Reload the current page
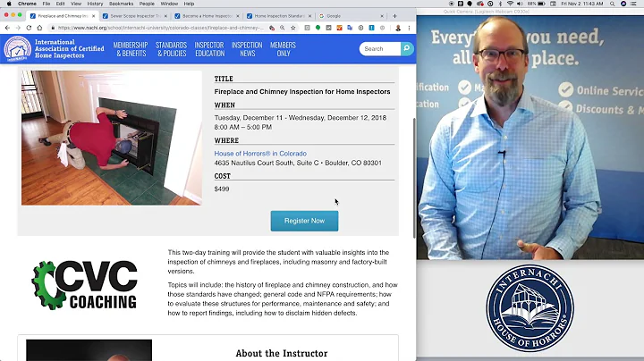Screen dimensions: 644x361 click(x=29, y=28)
